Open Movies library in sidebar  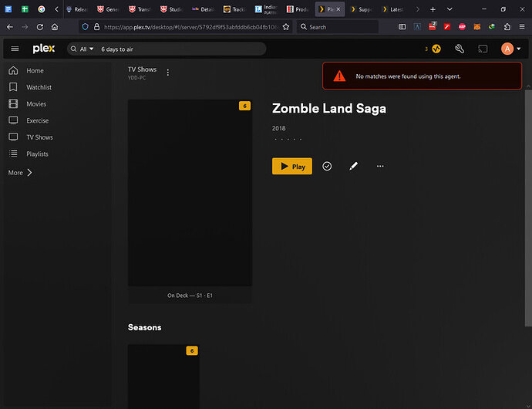pyautogui.click(x=36, y=104)
